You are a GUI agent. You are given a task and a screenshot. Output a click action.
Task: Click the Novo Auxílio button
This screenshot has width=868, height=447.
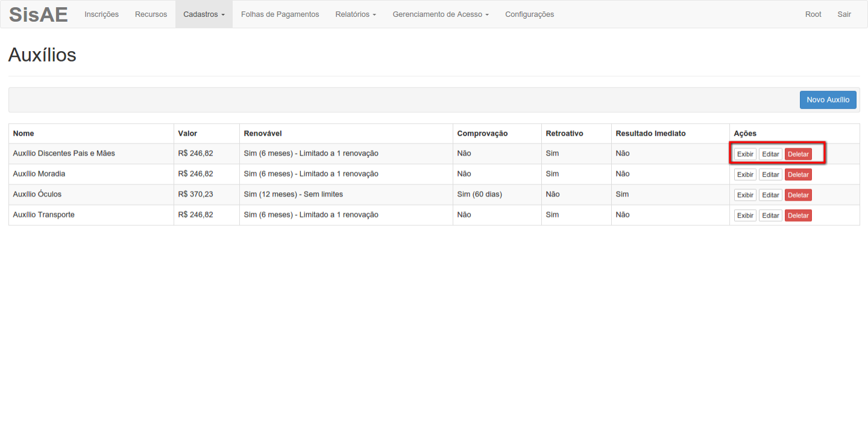point(828,100)
